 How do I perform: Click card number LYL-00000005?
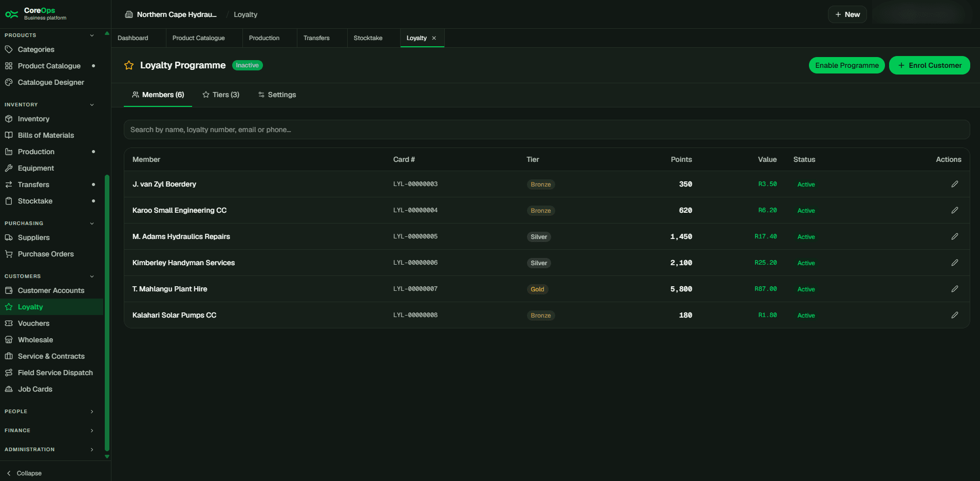(416, 236)
